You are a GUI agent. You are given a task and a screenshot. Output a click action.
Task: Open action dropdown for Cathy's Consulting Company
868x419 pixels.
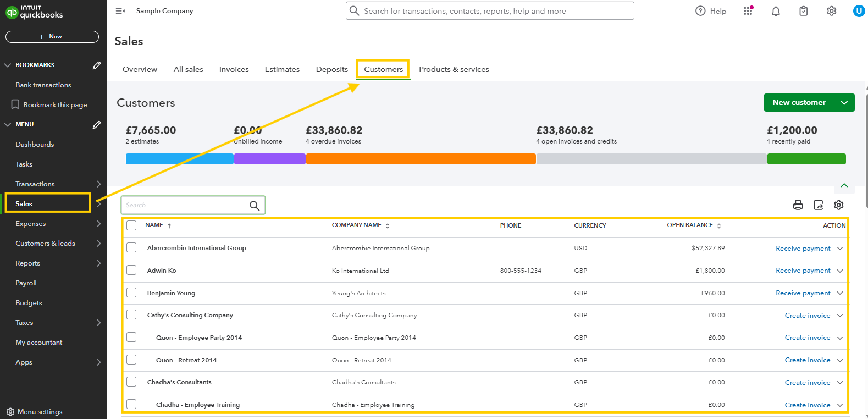[x=840, y=316]
